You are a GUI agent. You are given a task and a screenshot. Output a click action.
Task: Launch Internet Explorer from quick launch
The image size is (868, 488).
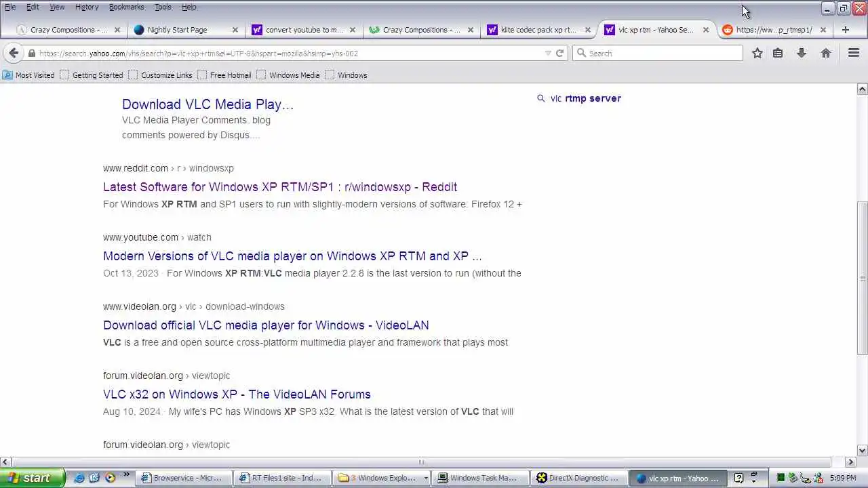pyautogui.click(x=79, y=478)
